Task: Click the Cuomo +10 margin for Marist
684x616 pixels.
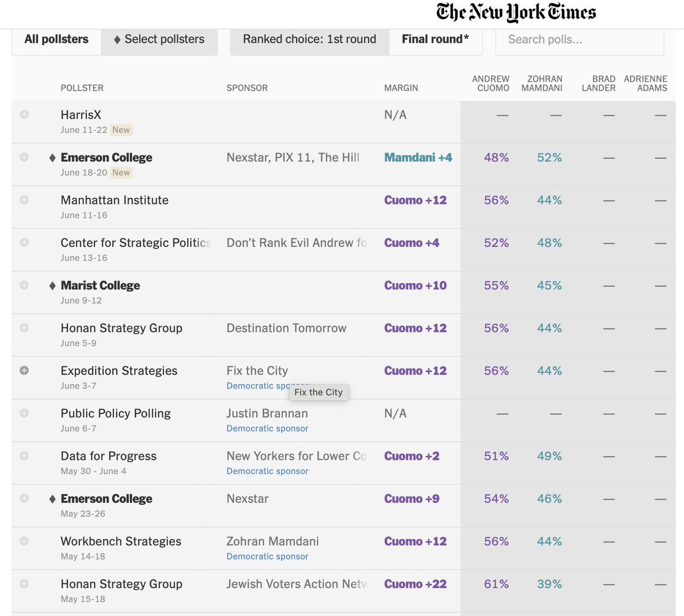Action: point(416,285)
